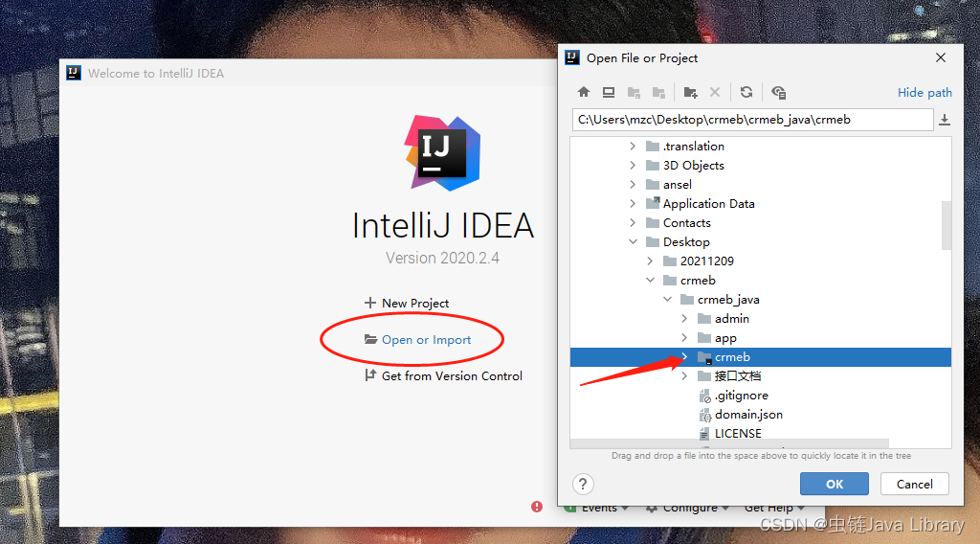Click the delete X toolbar icon
980x544 pixels.
(715, 93)
